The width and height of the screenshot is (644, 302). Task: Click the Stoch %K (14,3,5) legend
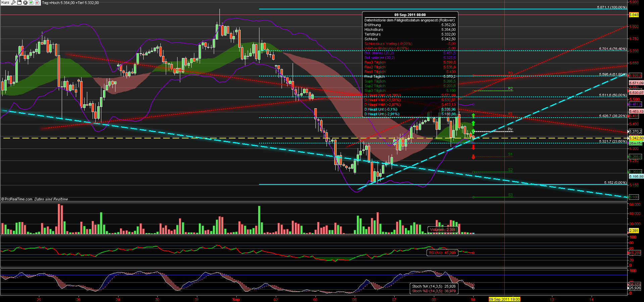tap(433, 286)
